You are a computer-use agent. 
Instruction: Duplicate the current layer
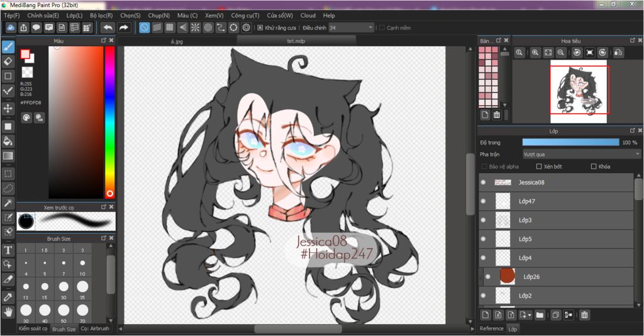pos(555,315)
